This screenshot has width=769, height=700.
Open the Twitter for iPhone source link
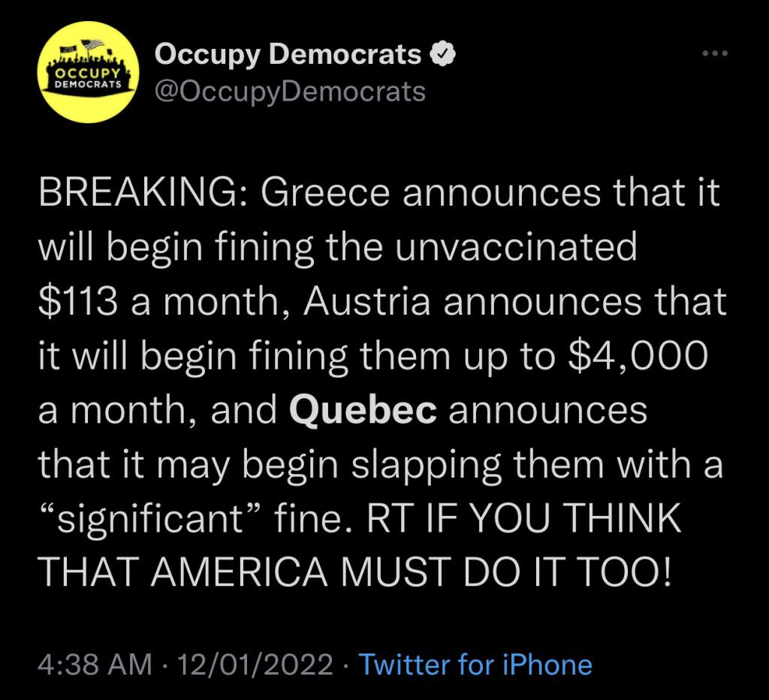[x=475, y=665]
